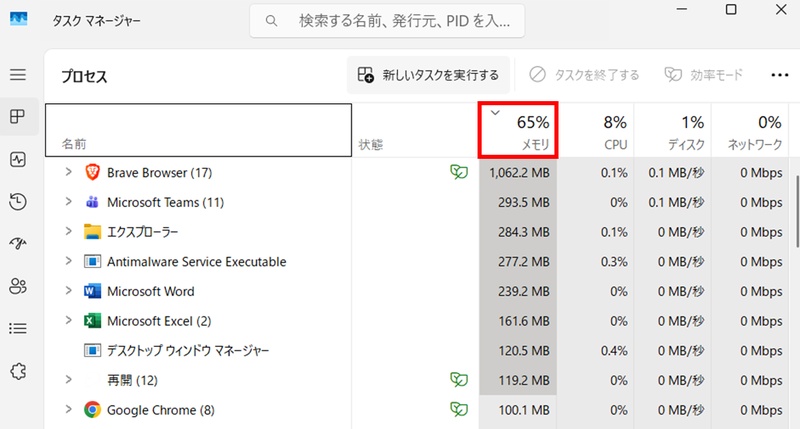Sort by the CPU 8% column header
The width and height of the screenshot is (800, 429).
[595, 130]
